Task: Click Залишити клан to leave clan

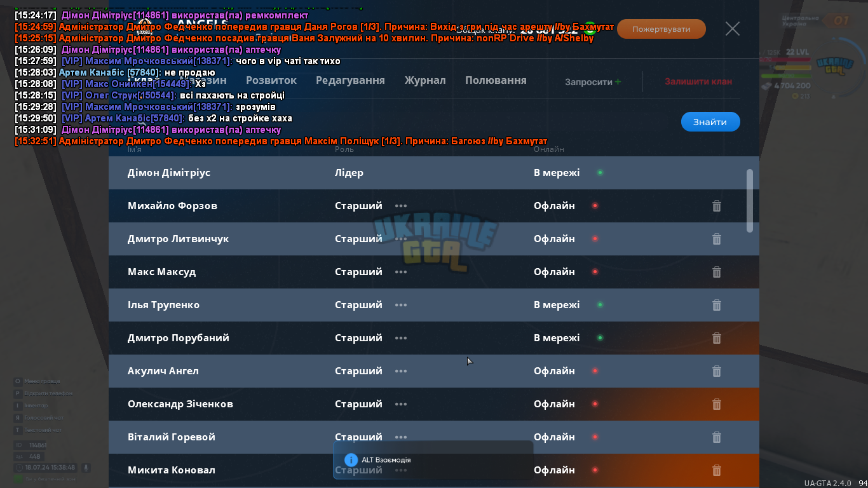Action: click(698, 81)
